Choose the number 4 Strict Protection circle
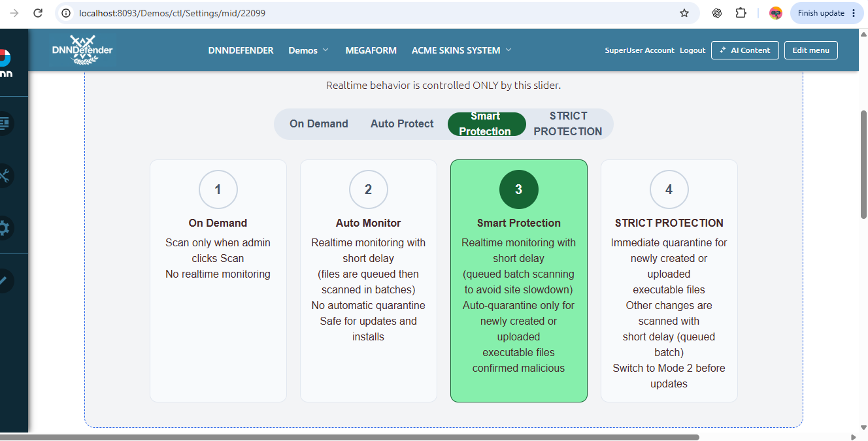 coord(669,189)
